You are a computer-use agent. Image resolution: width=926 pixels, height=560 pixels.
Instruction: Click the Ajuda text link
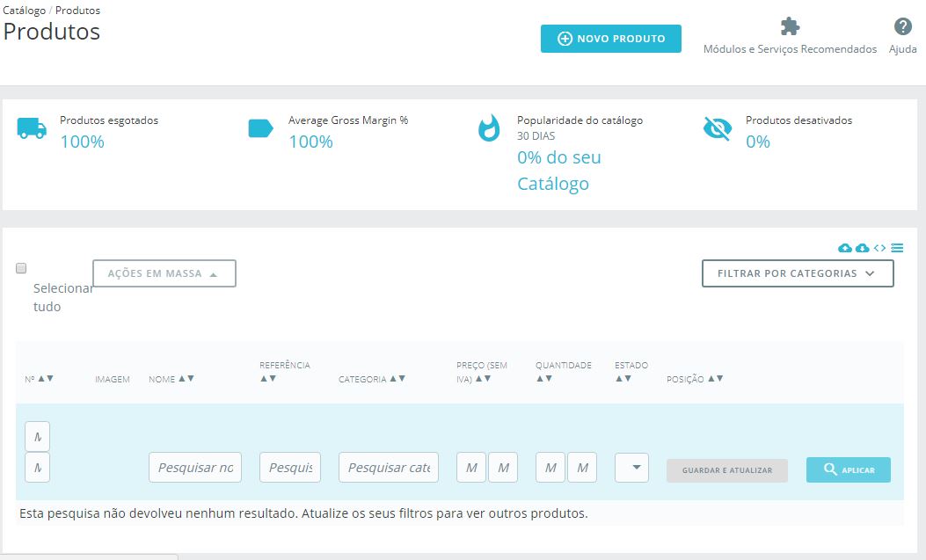pyautogui.click(x=902, y=49)
